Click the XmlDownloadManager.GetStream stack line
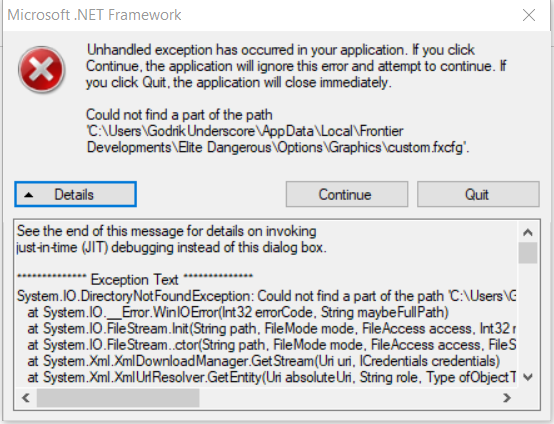The width and height of the screenshot is (554, 424). coord(264,361)
